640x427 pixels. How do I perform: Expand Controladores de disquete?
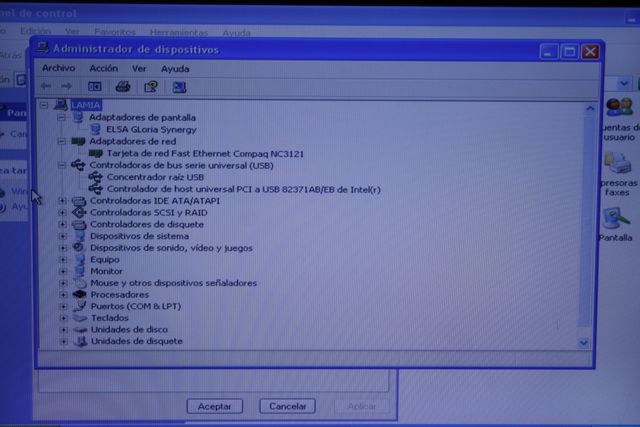point(62,225)
